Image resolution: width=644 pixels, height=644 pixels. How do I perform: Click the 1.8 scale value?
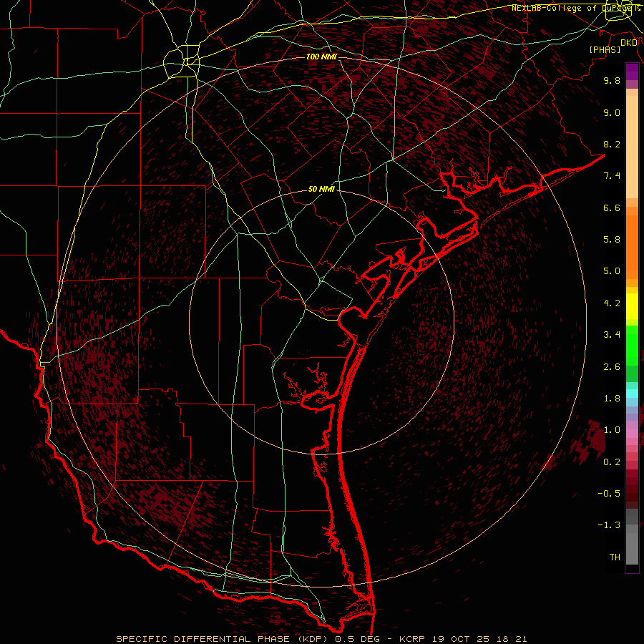pyautogui.click(x=612, y=399)
